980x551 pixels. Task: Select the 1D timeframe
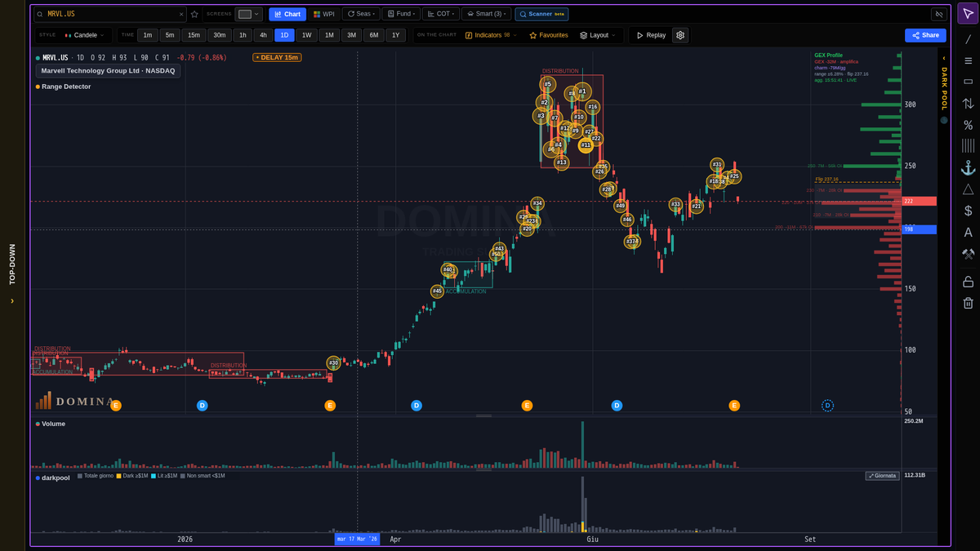point(284,35)
